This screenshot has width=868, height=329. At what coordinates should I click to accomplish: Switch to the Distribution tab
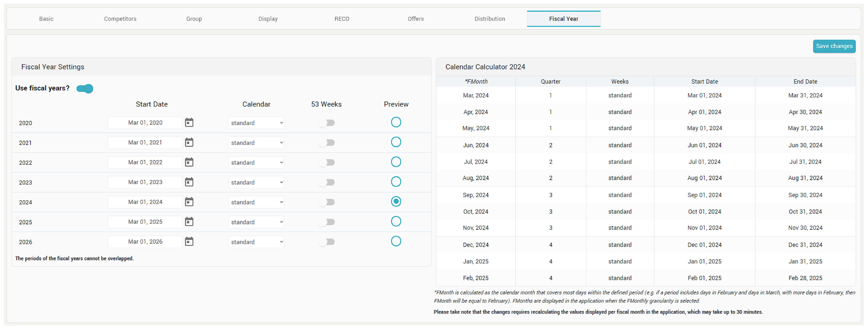490,19
